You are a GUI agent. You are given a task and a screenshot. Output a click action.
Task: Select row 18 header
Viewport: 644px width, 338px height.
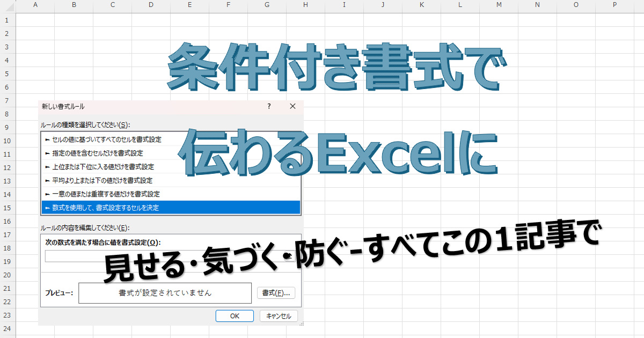(8, 248)
